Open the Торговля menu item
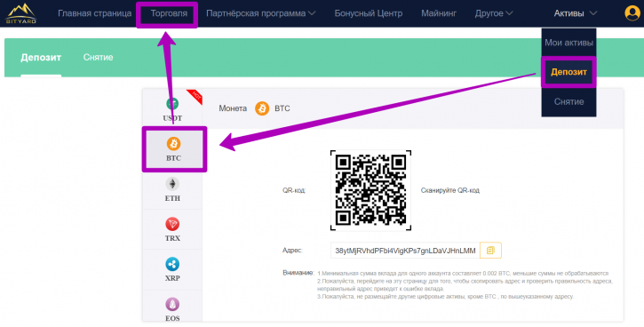The image size is (644, 327). point(169,13)
